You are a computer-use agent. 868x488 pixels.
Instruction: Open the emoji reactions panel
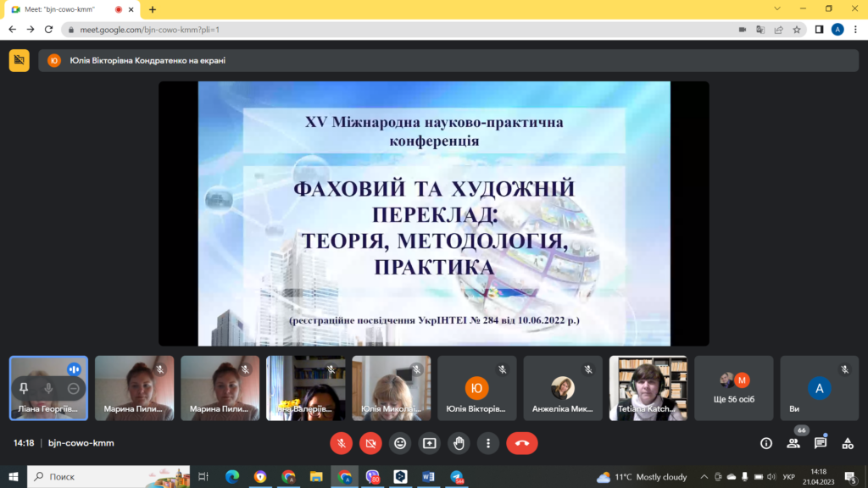pyautogui.click(x=400, y=443)
